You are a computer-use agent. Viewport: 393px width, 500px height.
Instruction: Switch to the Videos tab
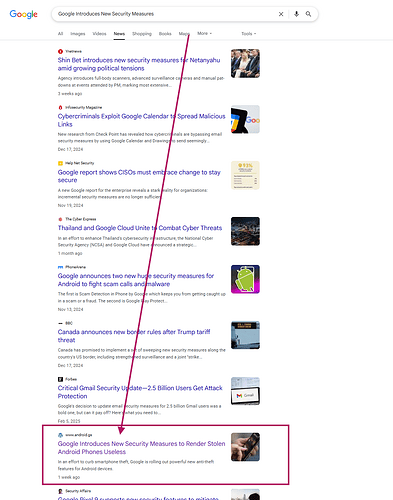(99, 34)
